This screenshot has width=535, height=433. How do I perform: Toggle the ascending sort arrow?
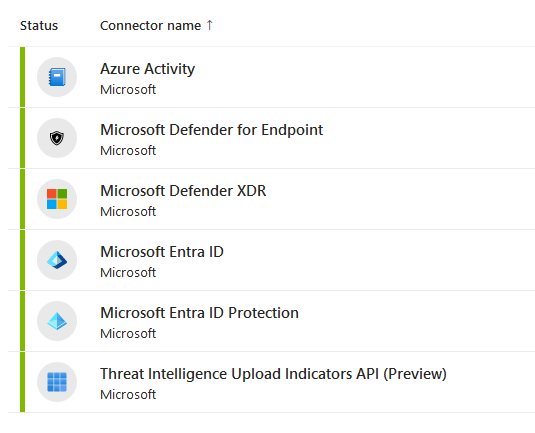[x=209, y=25]
